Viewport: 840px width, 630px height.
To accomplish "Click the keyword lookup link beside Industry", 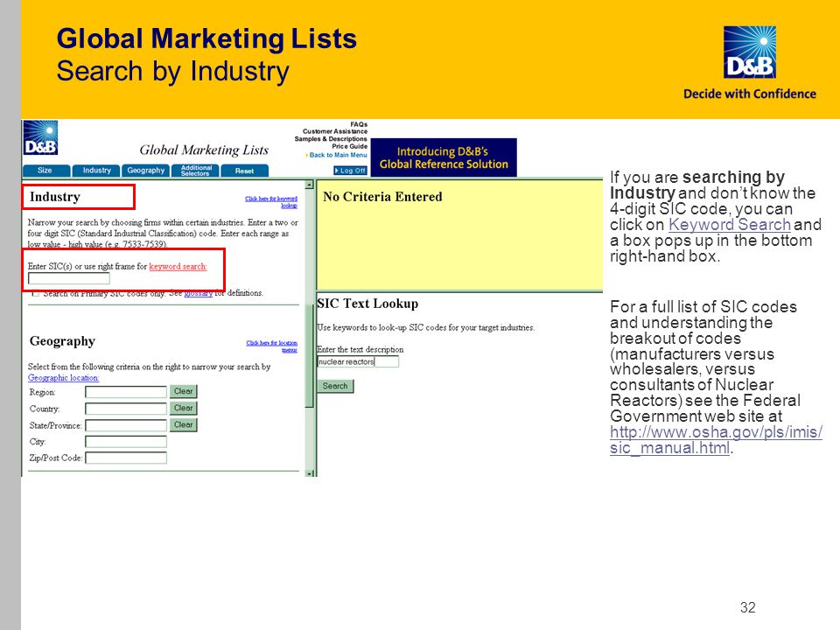I will coord(271,202).
